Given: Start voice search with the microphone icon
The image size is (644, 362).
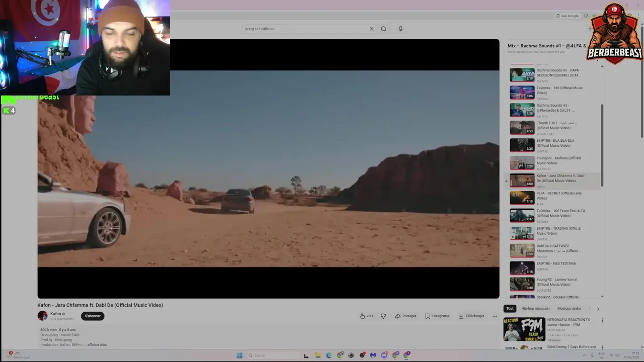Looking at the screenshot, I should tap(400, 29).
